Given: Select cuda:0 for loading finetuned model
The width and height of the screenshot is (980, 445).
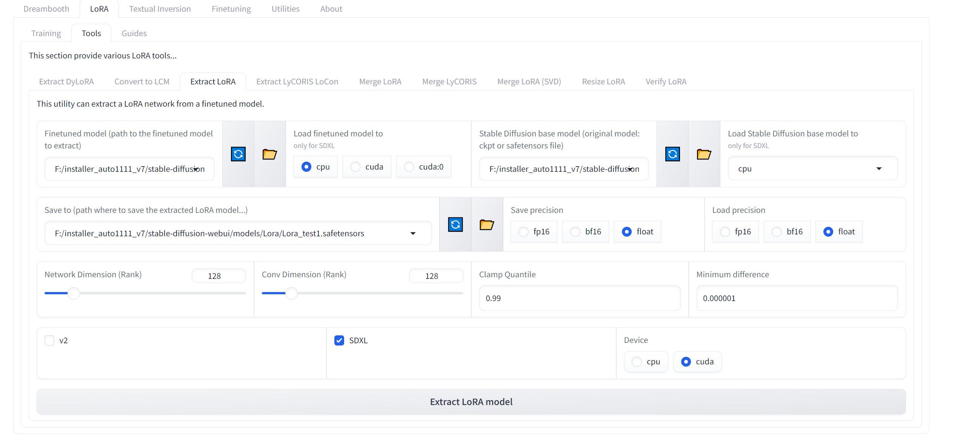Looking at the screenshot, I should tap(409, 167).
